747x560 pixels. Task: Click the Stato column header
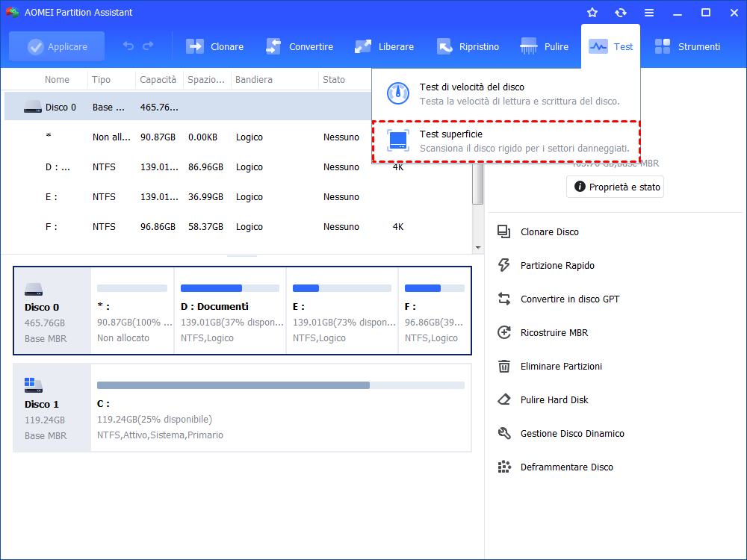(333, 80)
